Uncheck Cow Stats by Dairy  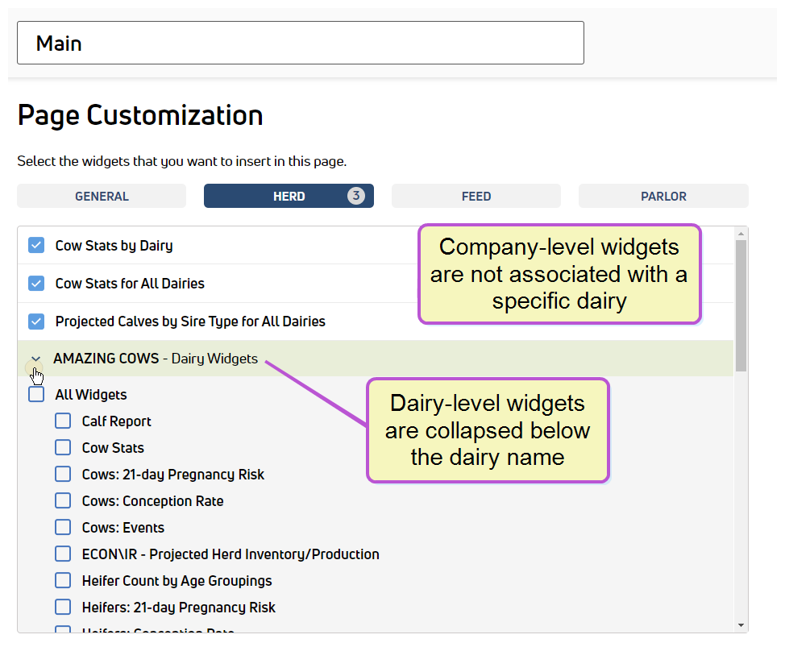[x=36, y=245]
